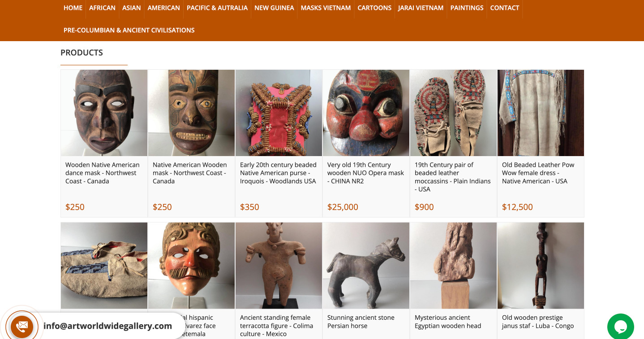Select the PAINTINGS menu item
Viewport: 644px width, 339px height.
(467, 8)
